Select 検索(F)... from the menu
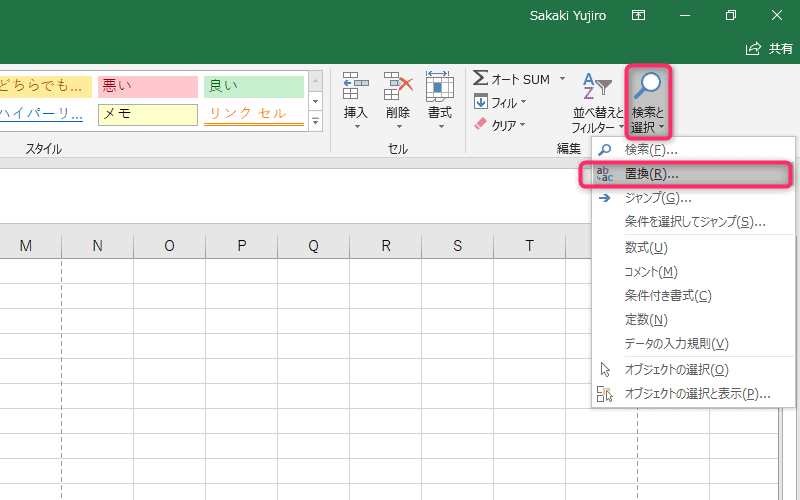The width and height of the screenshot is (800, 500). tap(693, 149)
